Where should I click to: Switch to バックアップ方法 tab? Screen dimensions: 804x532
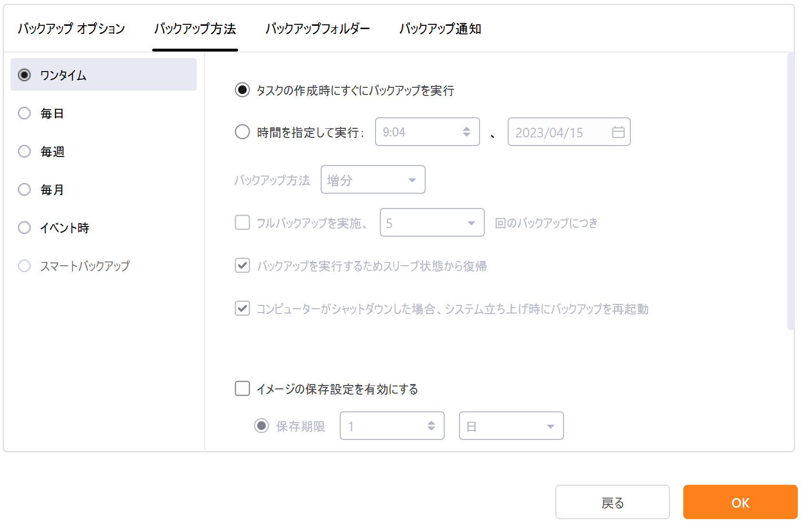[x=195, y=29]
